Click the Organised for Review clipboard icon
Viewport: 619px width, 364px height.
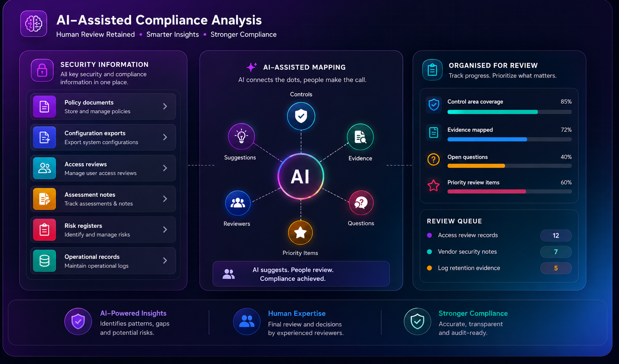click(432, 70)
